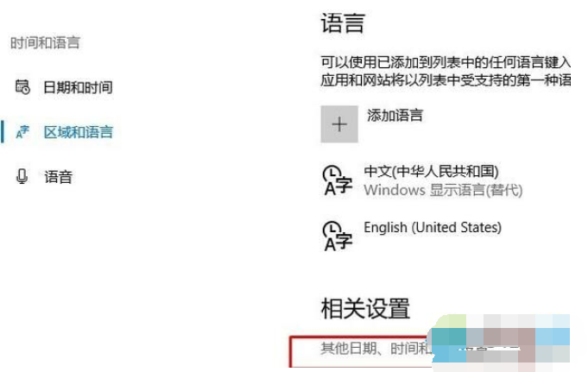Click the description line starting with 可以使用已添加到列表
Viewport: 588px width, 372px height.
(x=446, y=61)
